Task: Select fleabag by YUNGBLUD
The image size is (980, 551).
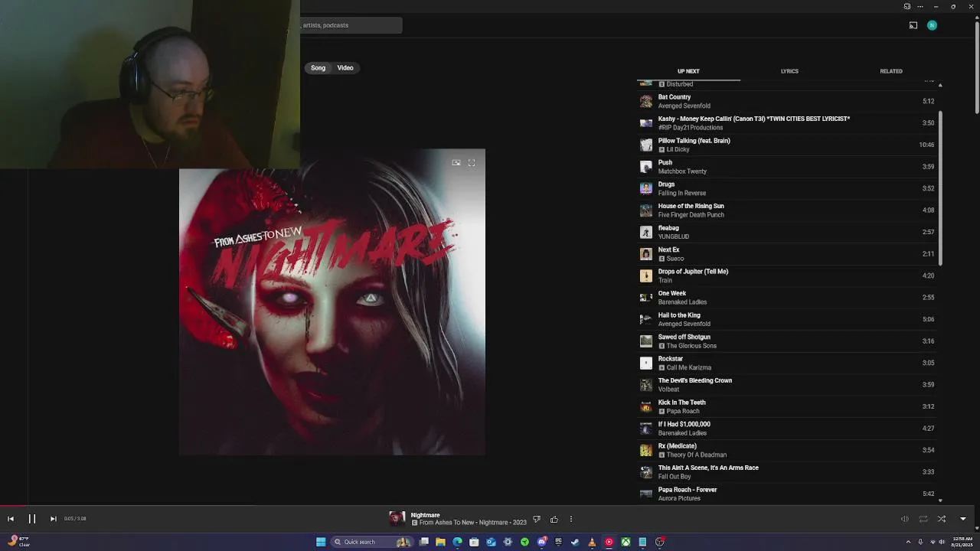Action: (786, 232)
